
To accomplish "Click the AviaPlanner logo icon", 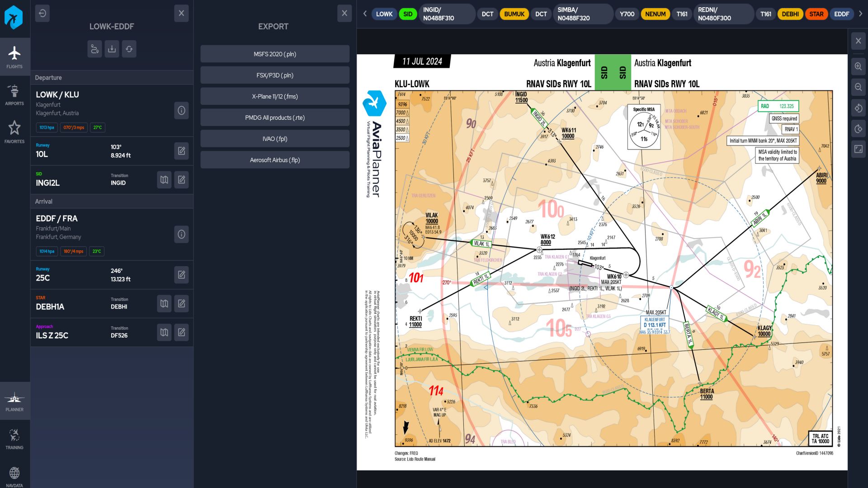I will coord(14,18).
